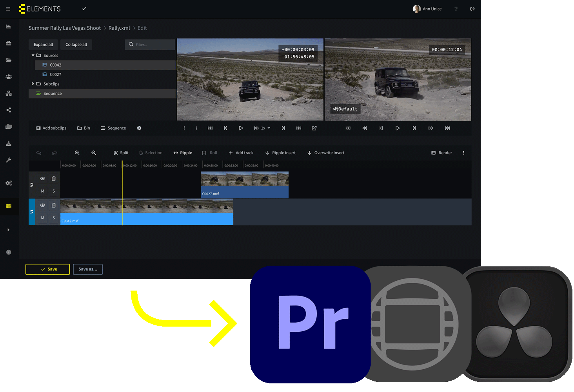Click the Split scissors tool

(121, 153)
